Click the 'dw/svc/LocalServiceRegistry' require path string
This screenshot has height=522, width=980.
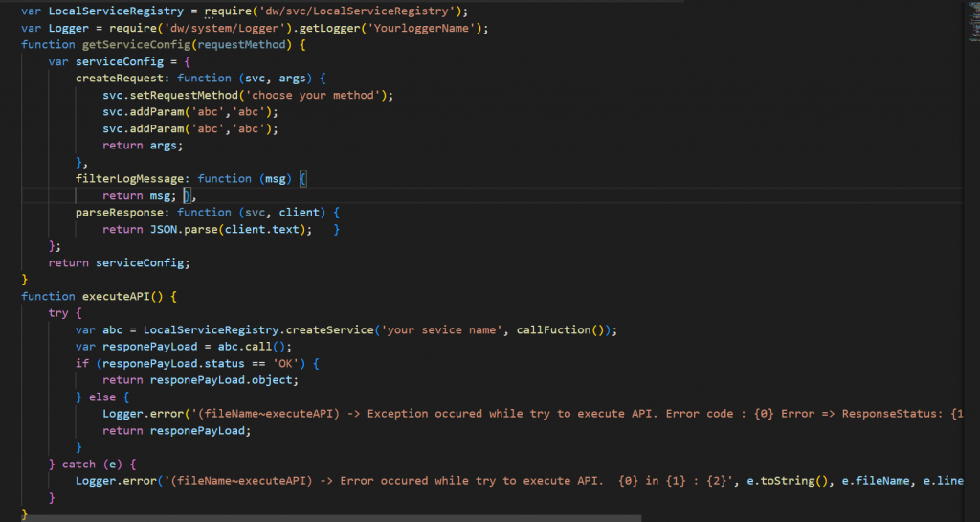356,11
